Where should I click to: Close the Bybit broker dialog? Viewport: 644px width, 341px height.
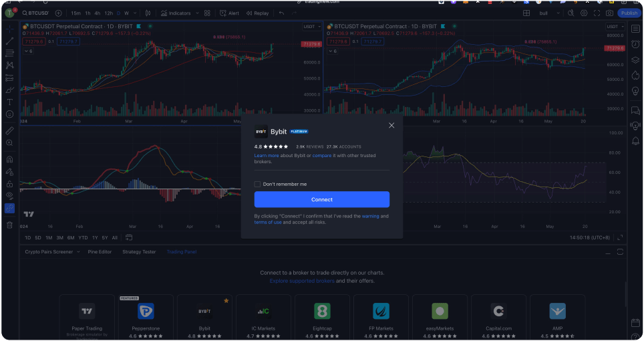click(391, 125)
